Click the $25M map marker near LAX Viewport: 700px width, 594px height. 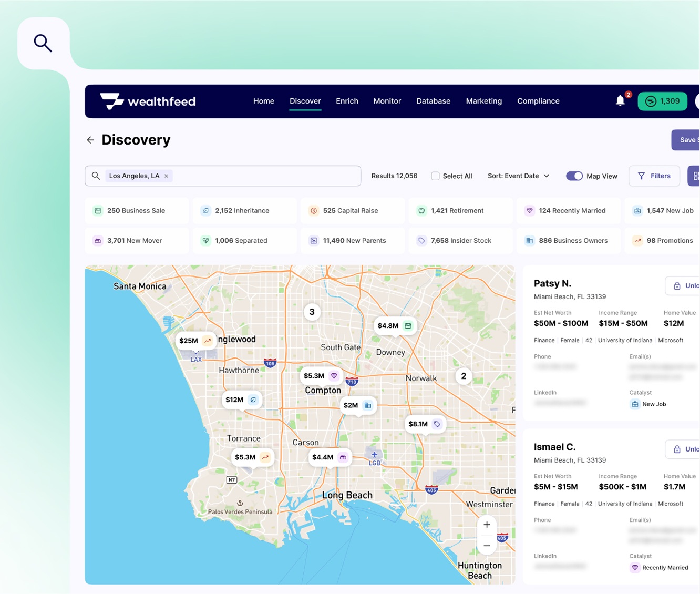(194, 341)
